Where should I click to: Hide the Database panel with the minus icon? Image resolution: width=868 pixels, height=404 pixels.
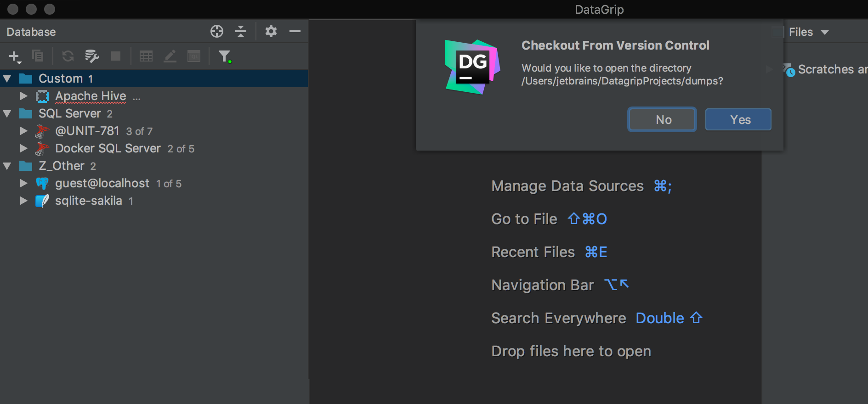point(295,31)
